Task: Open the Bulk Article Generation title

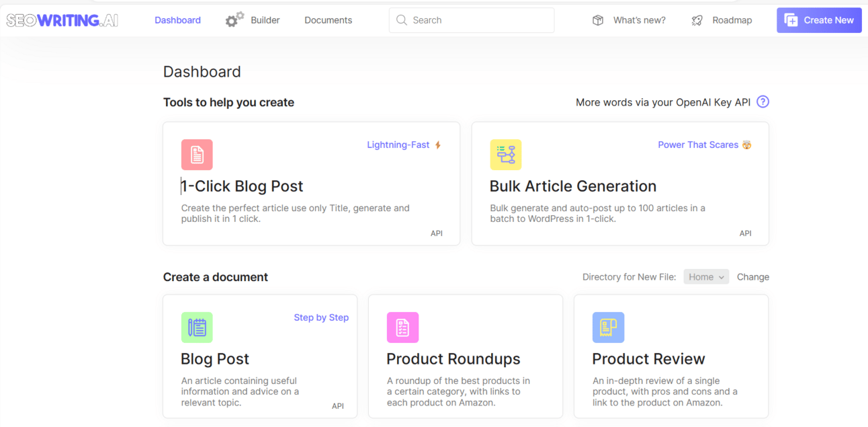Action: click(573, 186)
